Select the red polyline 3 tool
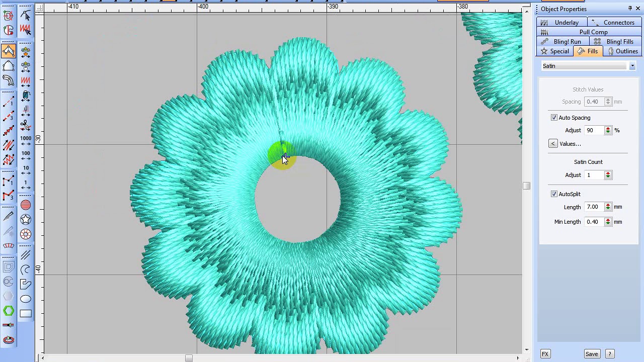This screenshot has height=362, width=644. [x=9, y=196]
